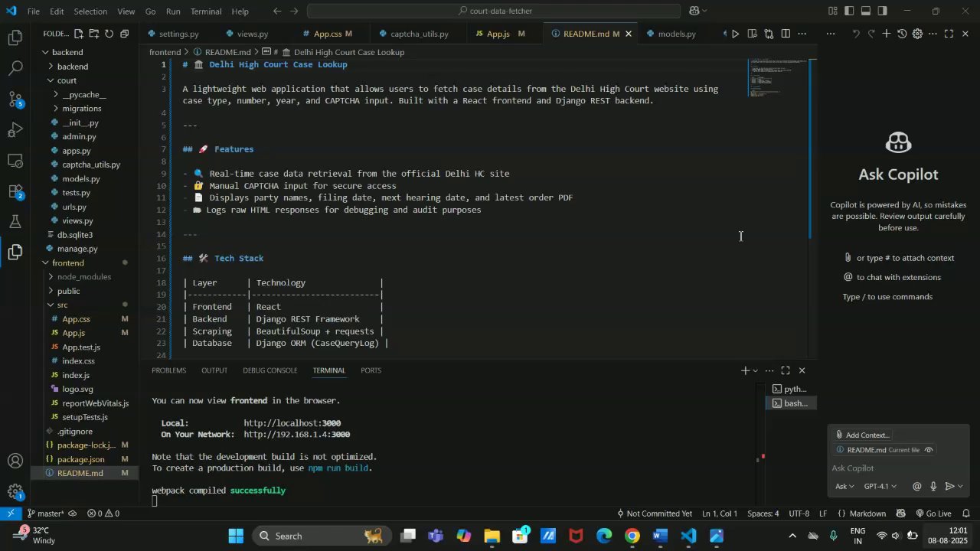Run the README.md file with play button

[x=735, y=34]
